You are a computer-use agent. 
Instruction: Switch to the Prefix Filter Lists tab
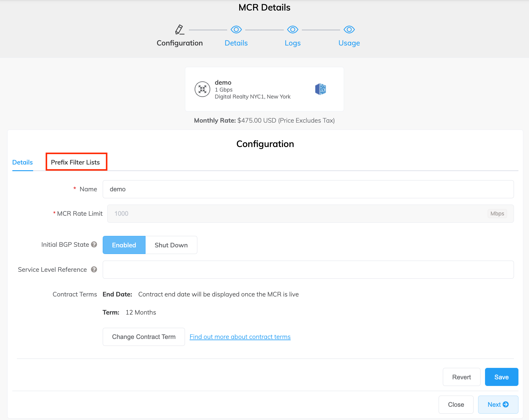pyautogui.click(x=75, y=162)
